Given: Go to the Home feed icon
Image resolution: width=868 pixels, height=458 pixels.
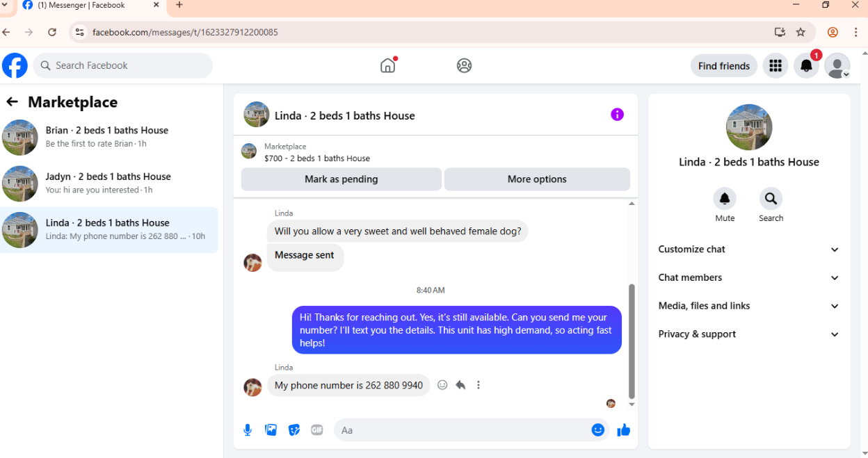Looking at the screenshot, I should tap(388, 65).
